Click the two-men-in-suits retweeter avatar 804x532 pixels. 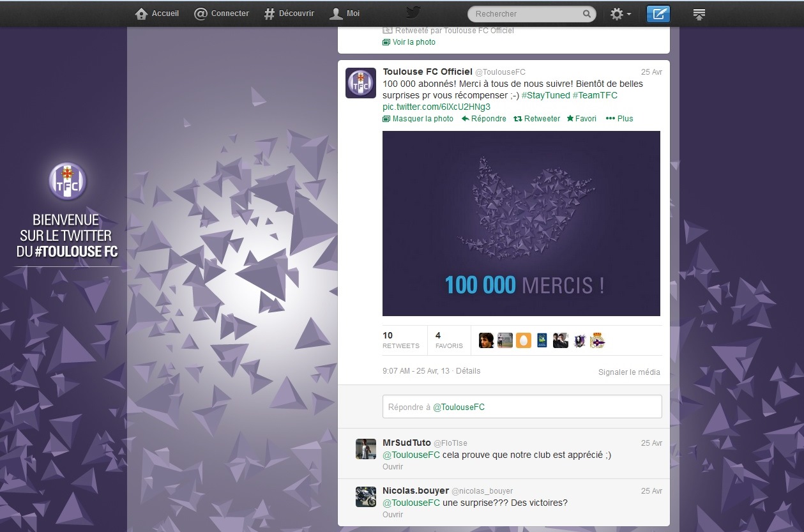[561, 340]
